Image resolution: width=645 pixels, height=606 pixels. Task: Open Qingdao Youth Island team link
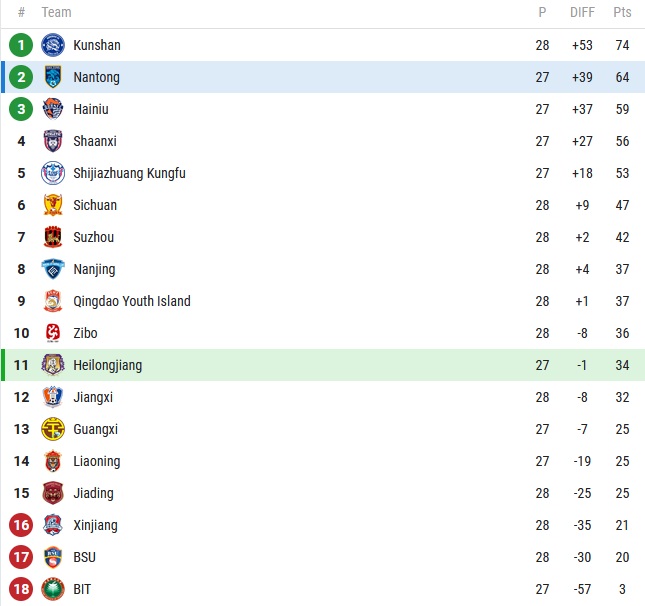click(x=131, y=301)
